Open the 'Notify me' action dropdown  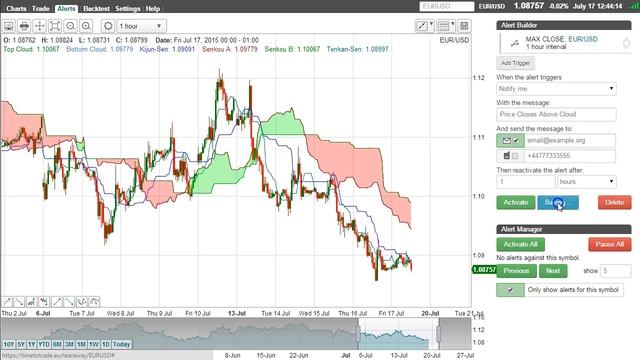pos(556,89)
